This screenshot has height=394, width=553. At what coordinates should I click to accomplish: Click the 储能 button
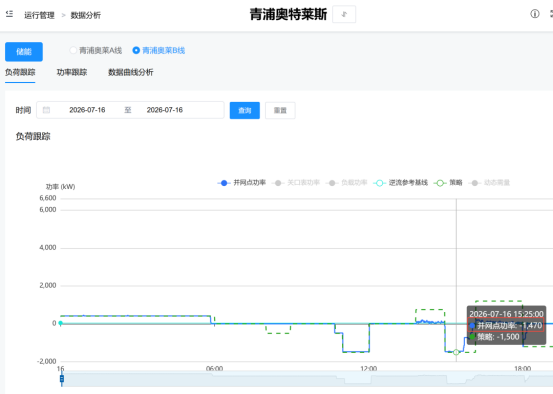[x=24, y=52]
